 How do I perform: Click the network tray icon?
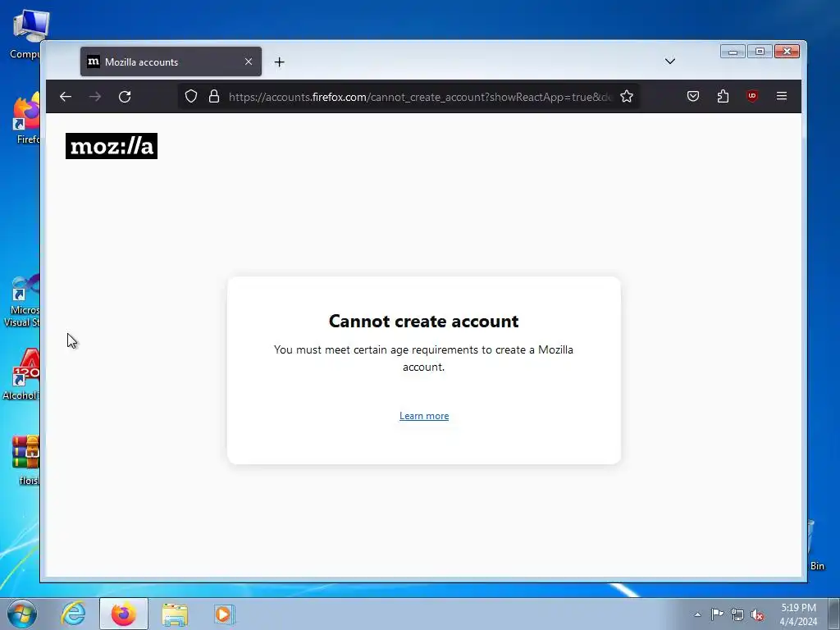[x=737, y=614]
